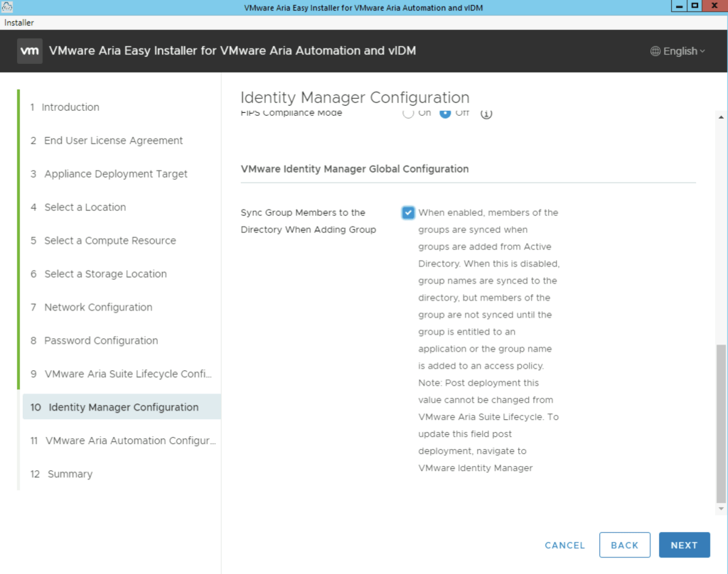Image resolution: width=728 pixels, height=574 pixels.
Task: Select FIPS Compliance Mode Off radio
Action: [445, 113]
